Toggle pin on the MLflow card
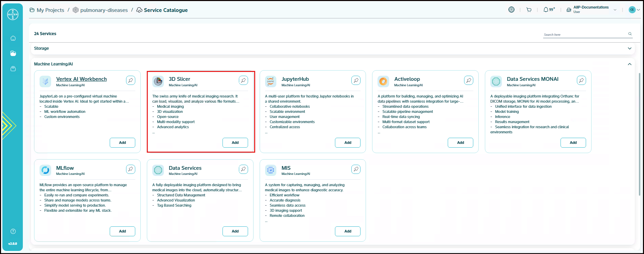The image size is (644, 254). [131, 169]
